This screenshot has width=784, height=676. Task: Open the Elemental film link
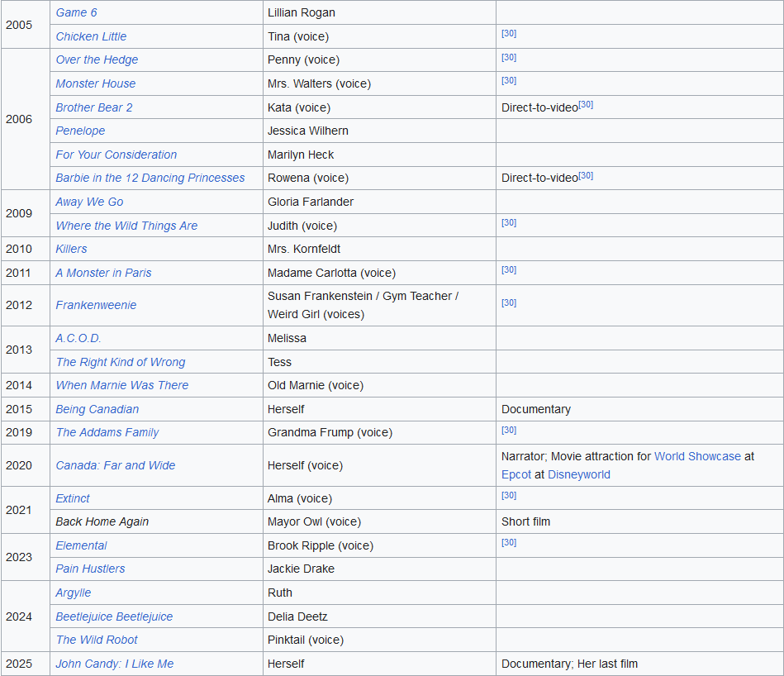point(81,545)
